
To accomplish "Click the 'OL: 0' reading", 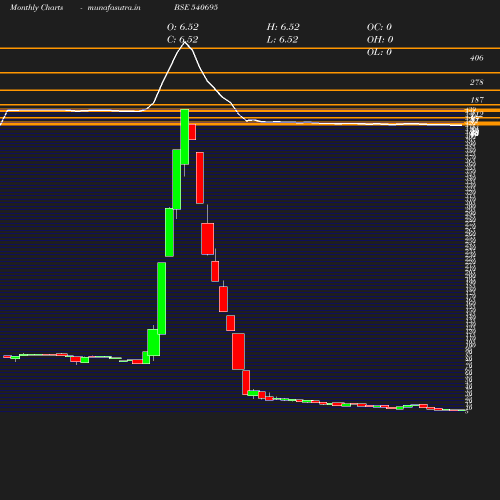I will (x=379, y=52).
